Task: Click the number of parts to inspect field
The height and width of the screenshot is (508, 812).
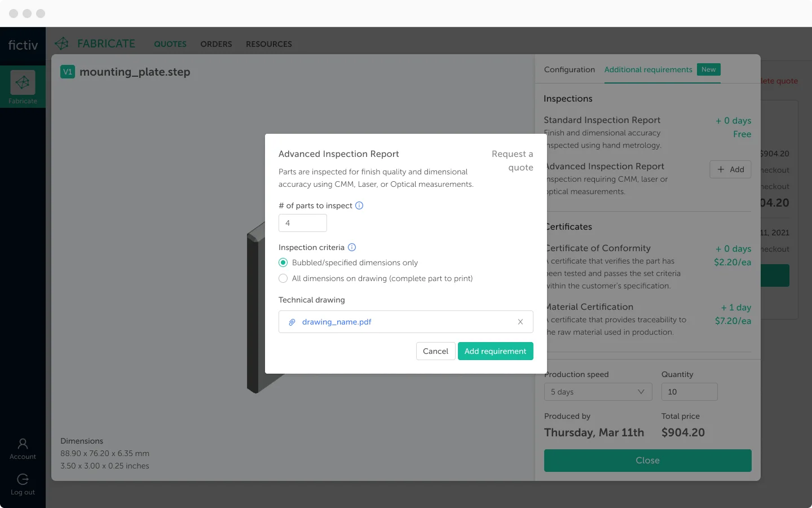Action: [x=303, y=223]
